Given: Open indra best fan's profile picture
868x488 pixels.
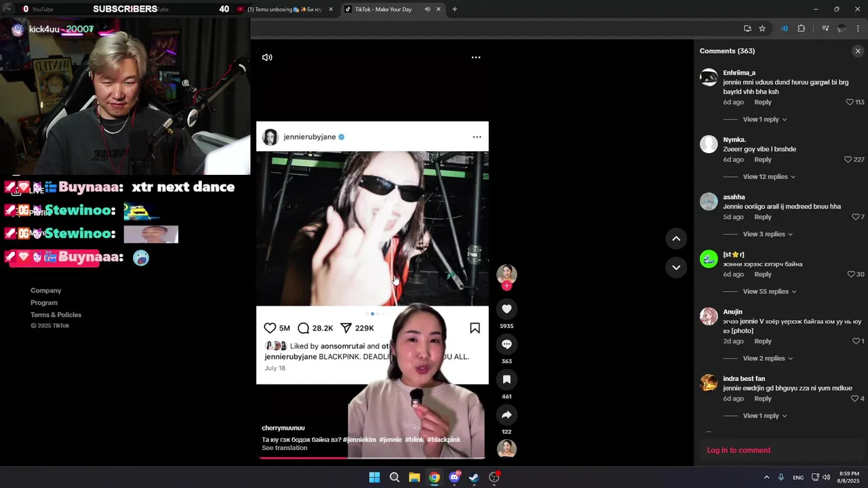Looking at the screenshot, I should pos(709,383).
